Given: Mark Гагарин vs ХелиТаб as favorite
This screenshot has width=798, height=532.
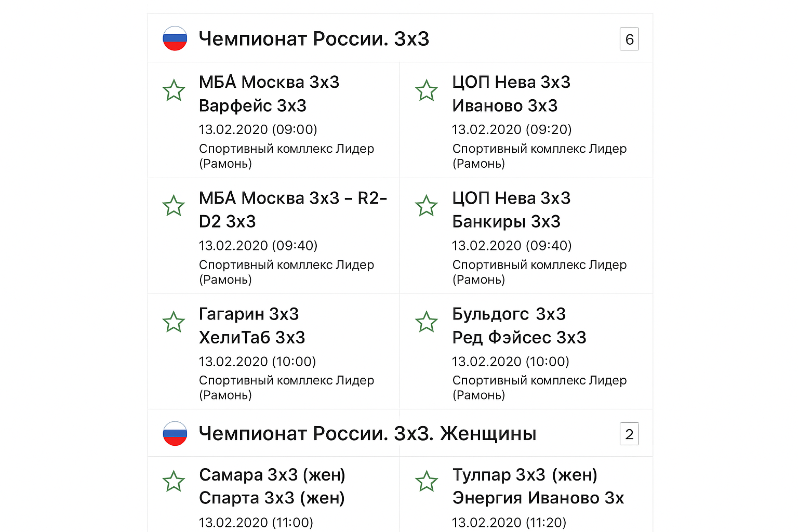Looking at the screenshot, I should point(174,322).
